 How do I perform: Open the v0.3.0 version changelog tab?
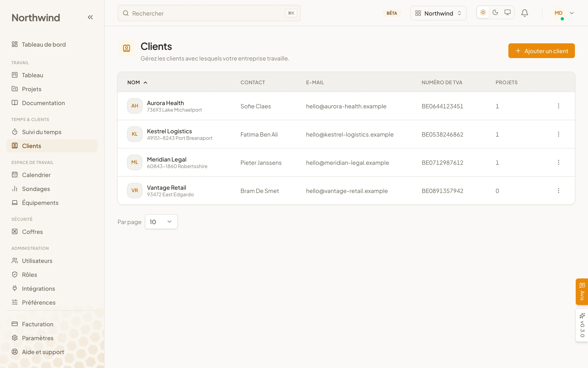(x=582, y=325)
